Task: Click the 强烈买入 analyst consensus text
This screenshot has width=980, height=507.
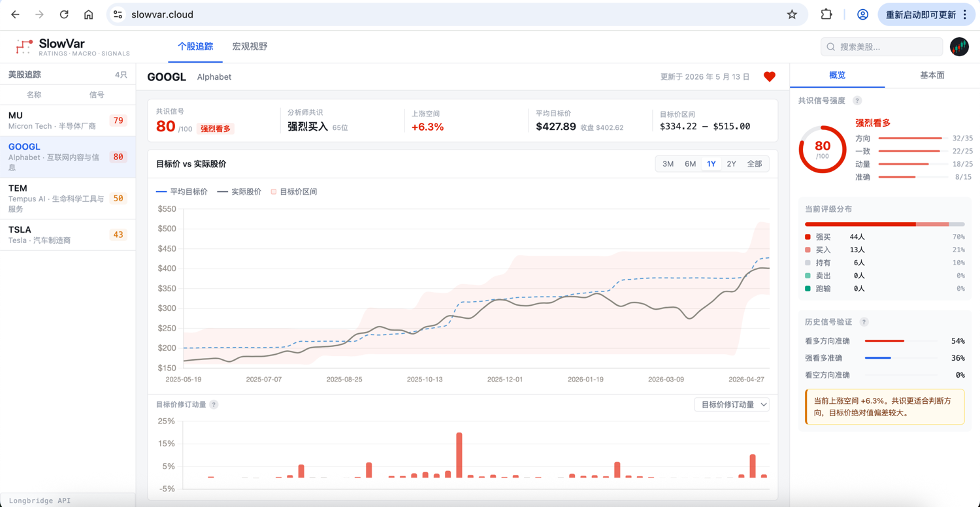Action: (x=307, y=127)
